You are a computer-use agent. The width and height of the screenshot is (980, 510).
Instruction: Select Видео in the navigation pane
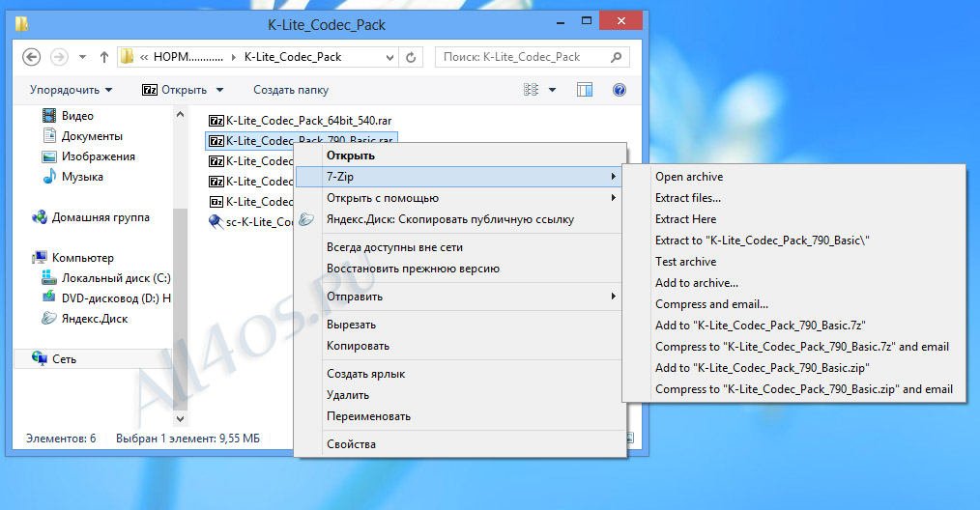click(x=68, y=116)
